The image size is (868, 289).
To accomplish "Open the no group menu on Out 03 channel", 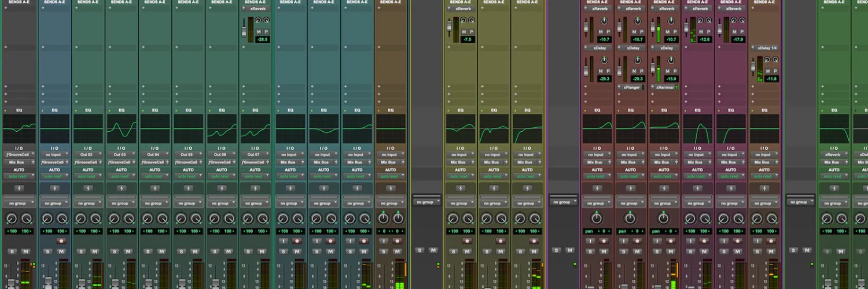I will click(122, 203).
